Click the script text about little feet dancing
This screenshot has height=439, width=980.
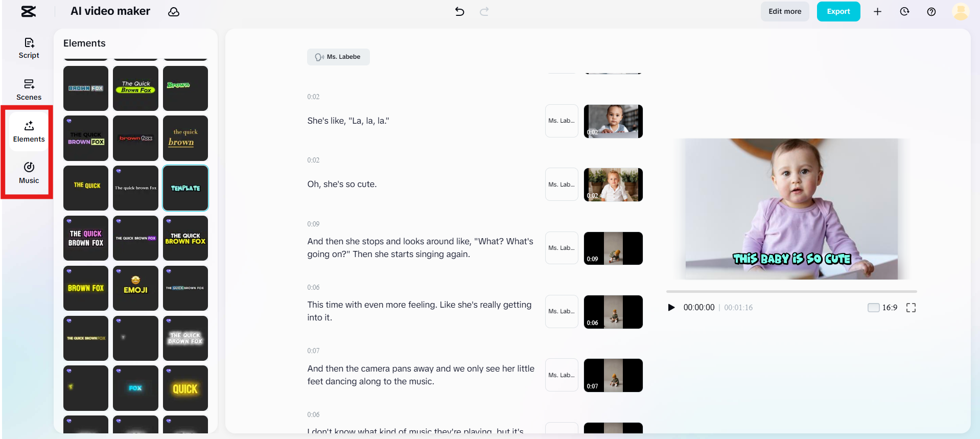pyautogui.click(x=421, y=375)
